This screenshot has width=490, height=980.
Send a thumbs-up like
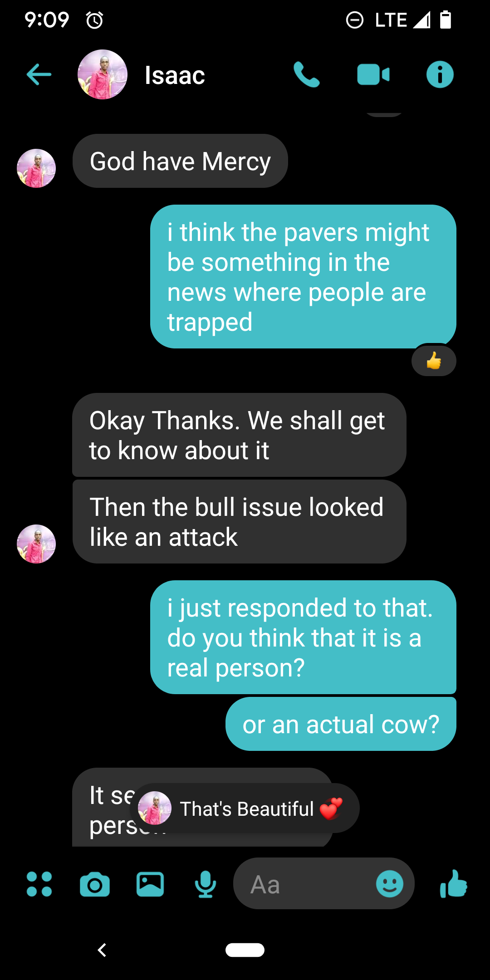pyautogui.click(x=453, y=884)
